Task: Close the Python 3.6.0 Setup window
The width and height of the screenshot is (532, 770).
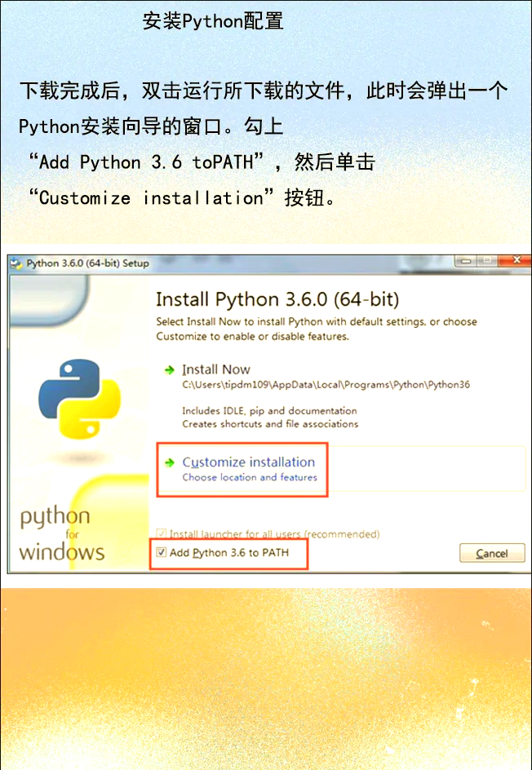Action: (x=516, y=260)
